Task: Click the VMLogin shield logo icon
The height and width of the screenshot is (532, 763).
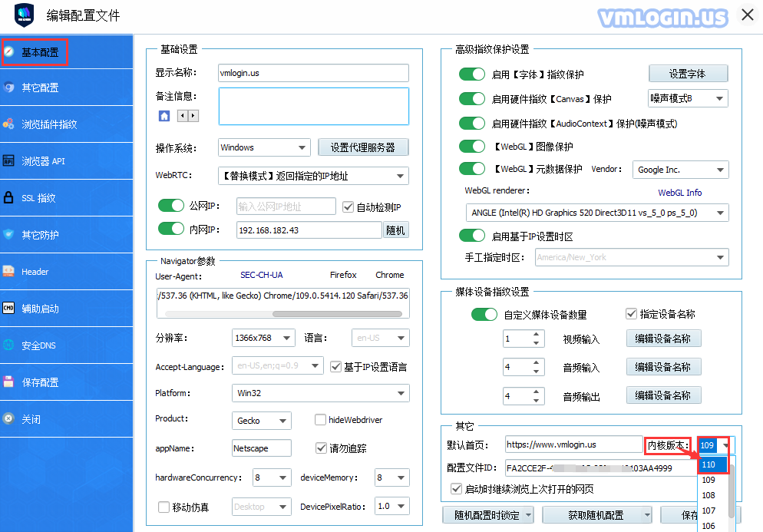Action: 25,15
